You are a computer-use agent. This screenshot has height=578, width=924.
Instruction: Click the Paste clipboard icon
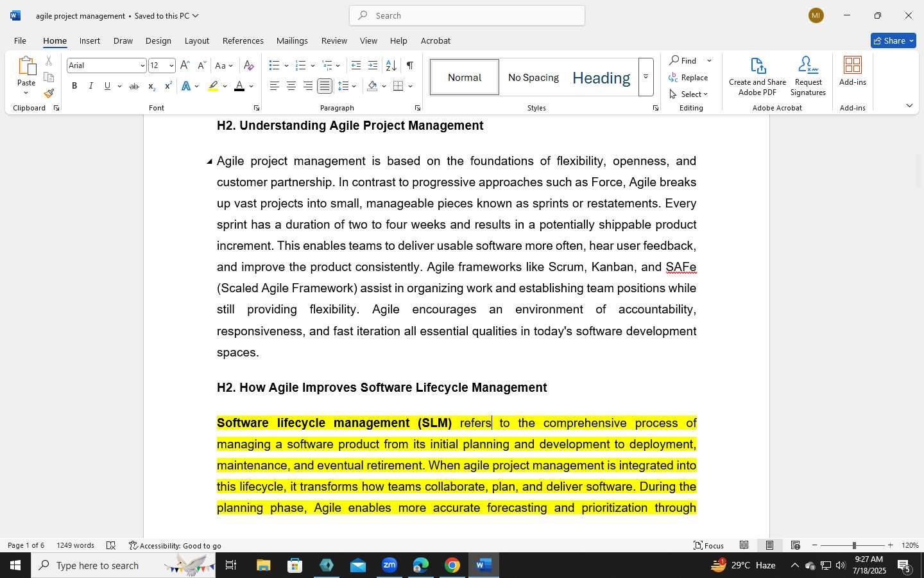point(26,66)
